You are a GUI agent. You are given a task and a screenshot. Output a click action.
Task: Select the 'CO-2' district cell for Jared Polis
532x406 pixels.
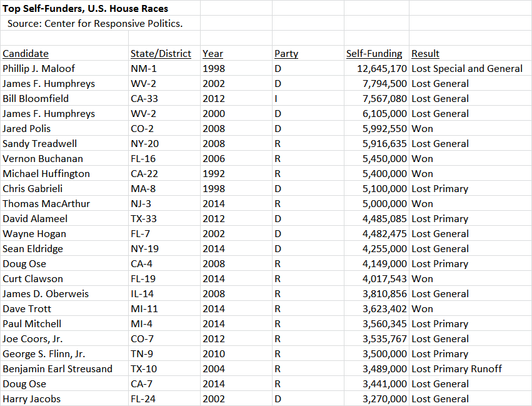click(x=164, y=128)
